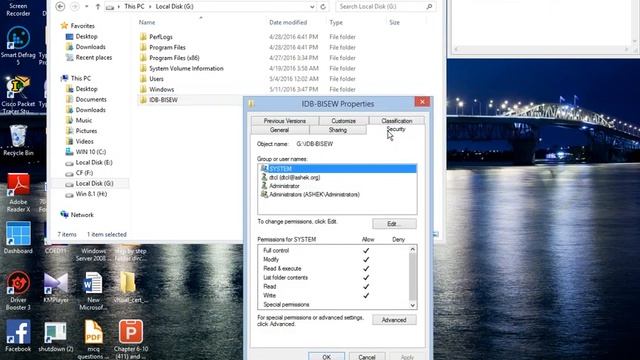
Task: Open Advanced security settings button
Action: (x=394, y=320)
